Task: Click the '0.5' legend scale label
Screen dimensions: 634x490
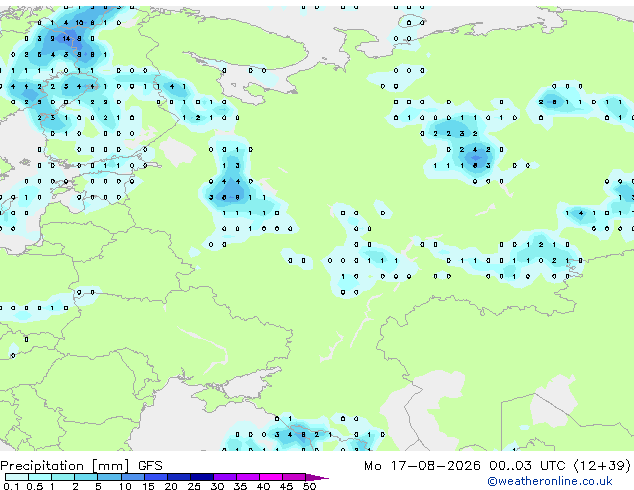Action: (35, 486)
